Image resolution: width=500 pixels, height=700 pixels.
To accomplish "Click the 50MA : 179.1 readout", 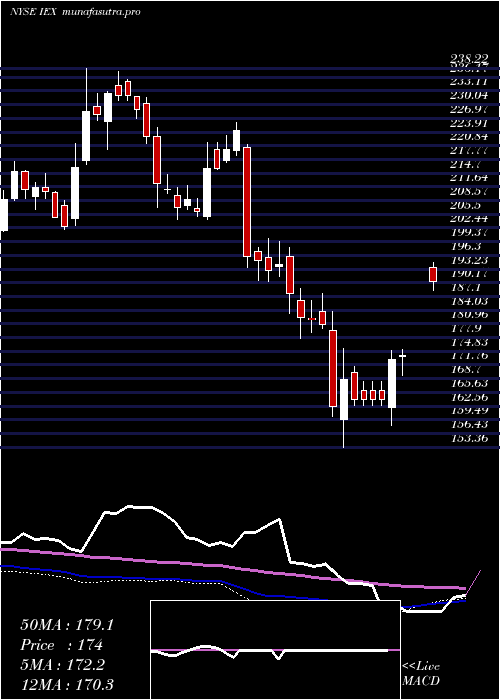I will tap(67, 625).
